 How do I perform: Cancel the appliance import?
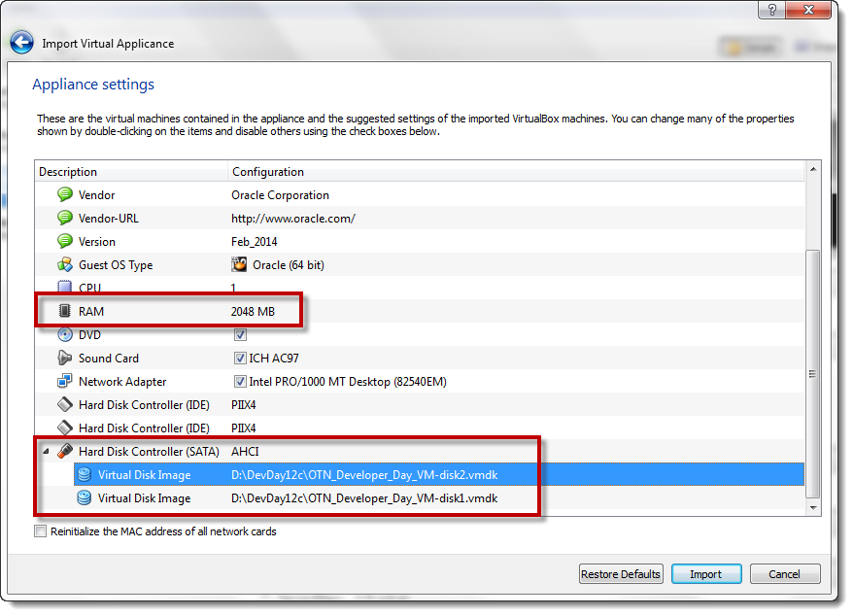(x=784, y=573)
